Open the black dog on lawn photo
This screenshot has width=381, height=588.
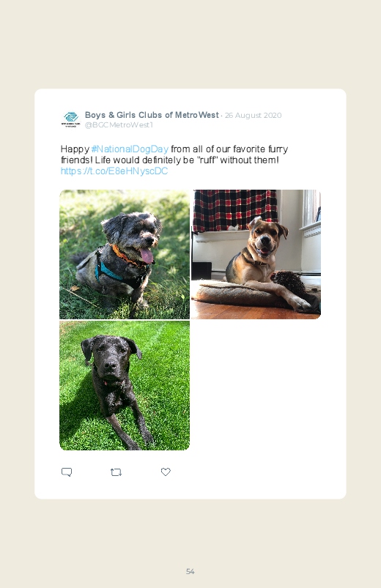(125, 385)
